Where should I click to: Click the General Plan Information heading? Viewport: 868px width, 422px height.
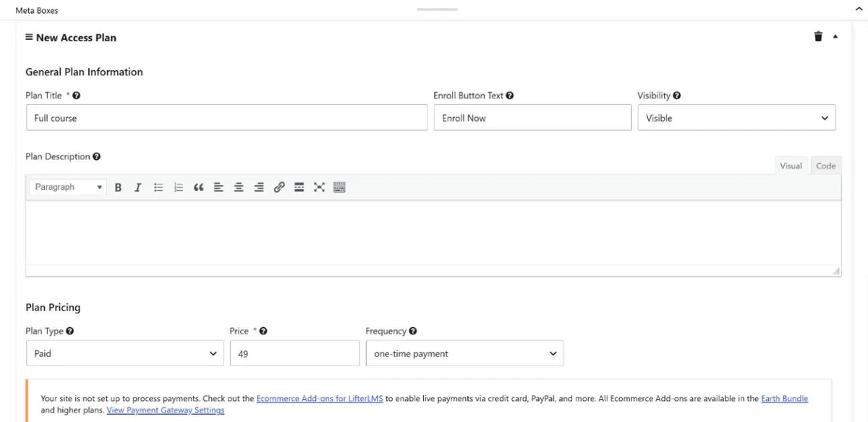[84, 72]
